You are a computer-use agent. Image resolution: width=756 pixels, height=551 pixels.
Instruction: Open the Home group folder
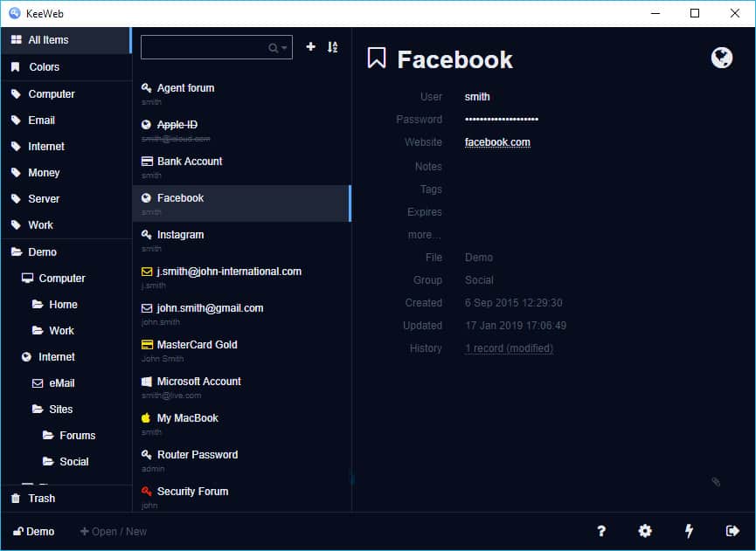point(66,305)
